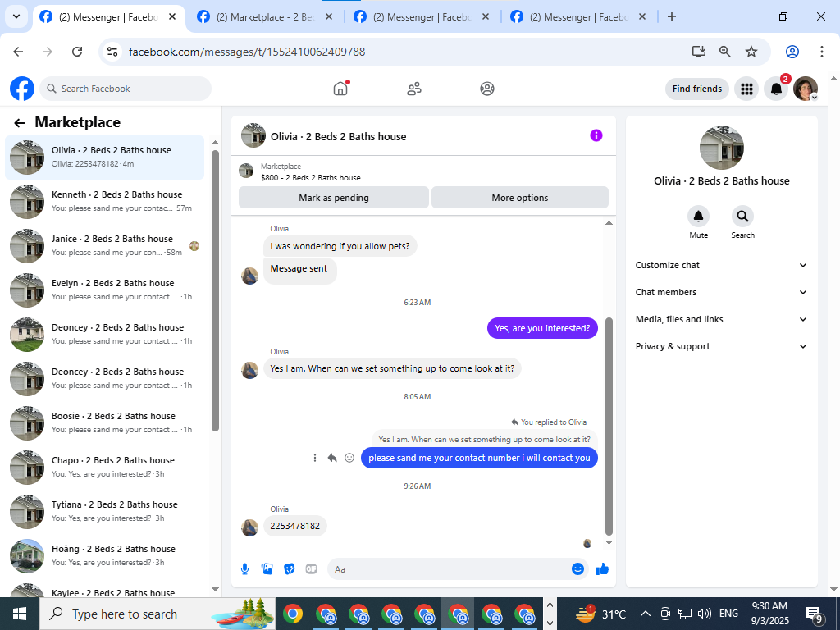Click the 2253478182 message bubble

point(295,526)
